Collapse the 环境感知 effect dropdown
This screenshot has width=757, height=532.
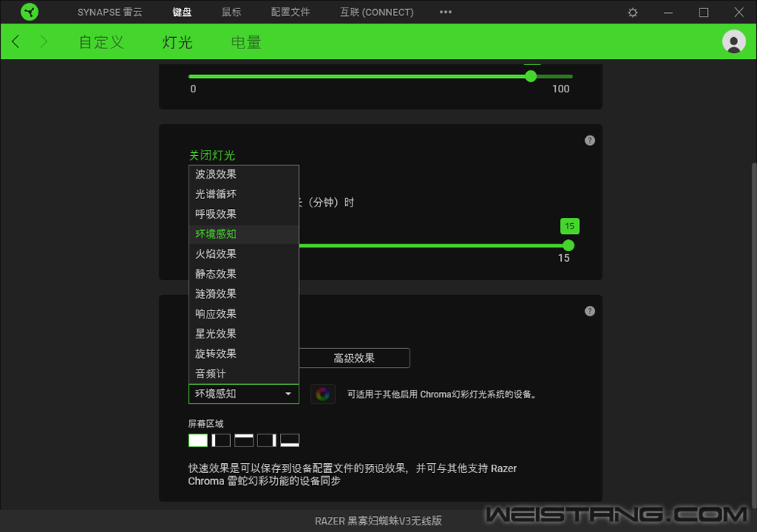pos(244,394)
